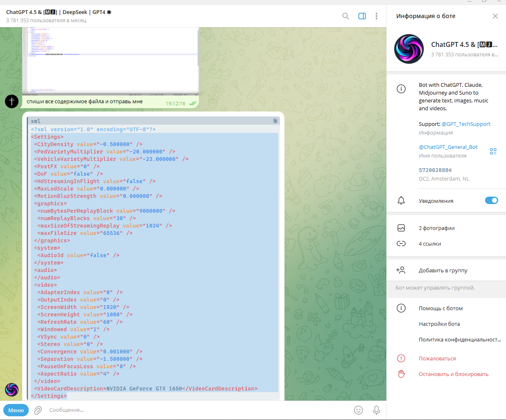506x420 pixels.
Task: Open the bot's profile avatar in info panel
Action: point(409,49)
